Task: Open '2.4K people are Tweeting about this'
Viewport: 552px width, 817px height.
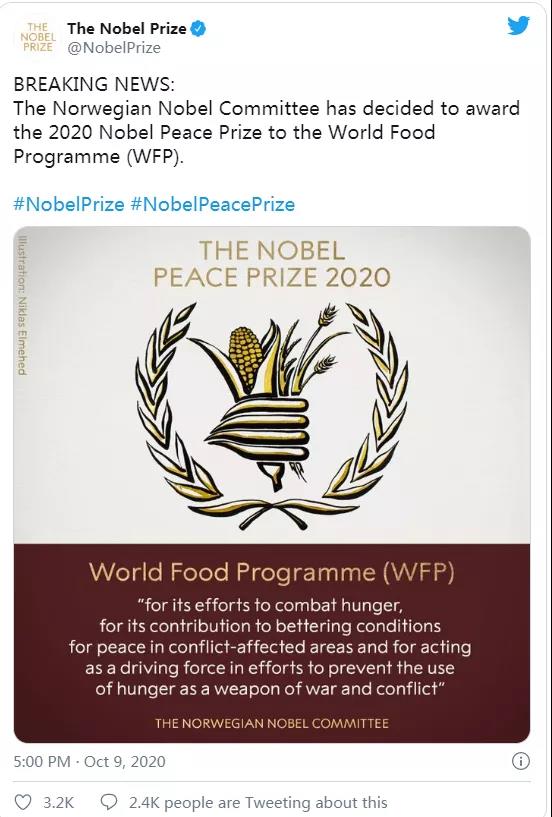Action: point(258,802)
